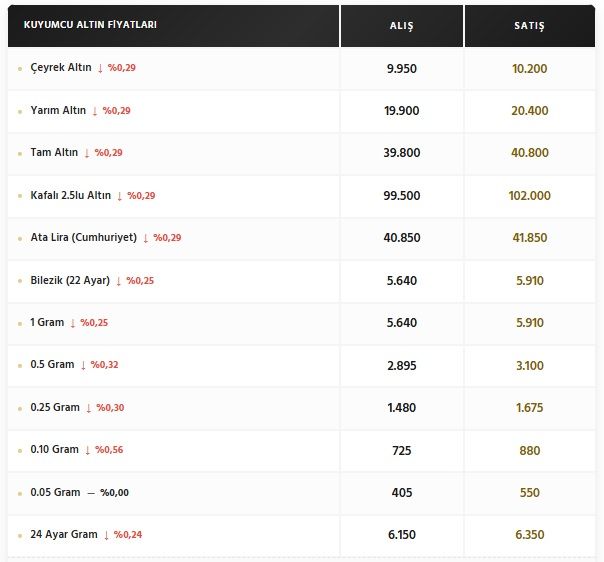Click the Kuyumcu Altın Fiyatları header

90,25
